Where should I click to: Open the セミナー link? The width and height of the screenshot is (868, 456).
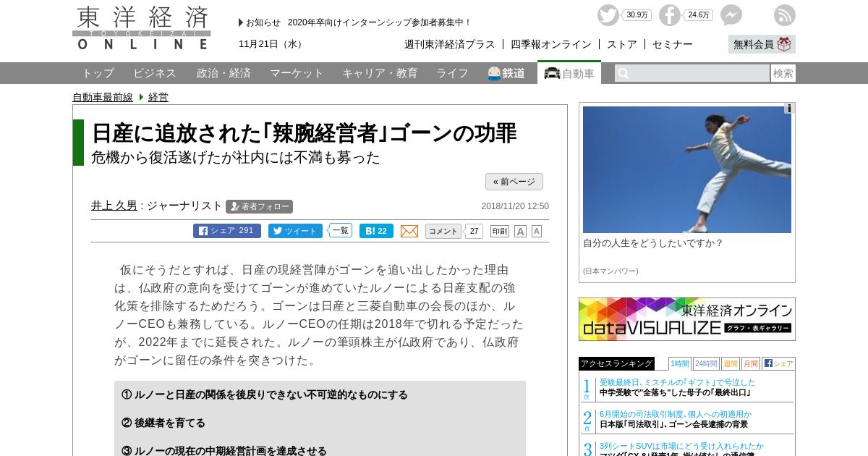[x=673, y=44]
